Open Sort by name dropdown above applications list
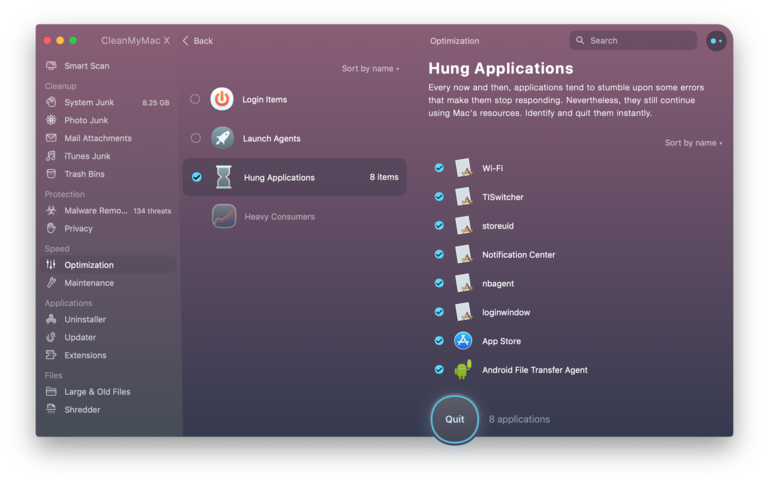This screenshot has width=769, height=484. click(x=693, y=143)
